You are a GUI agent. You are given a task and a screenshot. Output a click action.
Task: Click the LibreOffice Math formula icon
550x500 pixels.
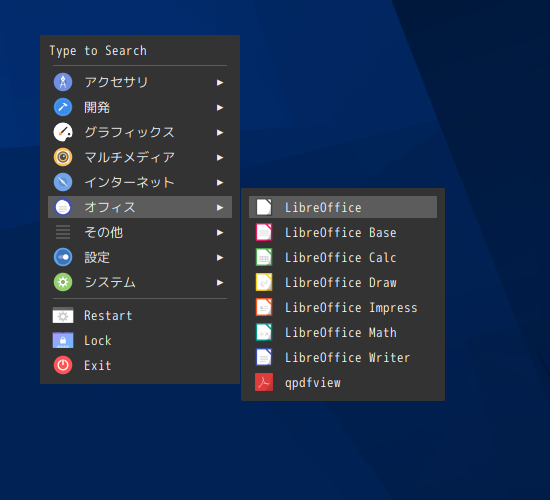[x=264, y=332]
